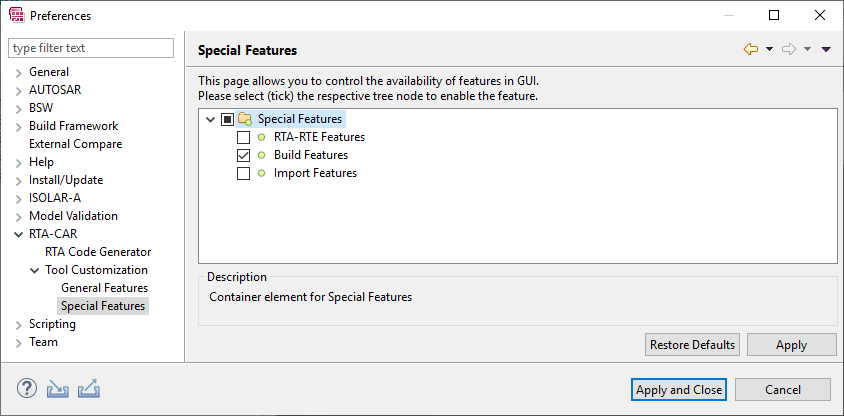This screenshot has width=844, height=416.
Task: Click the green dot beside Build Features
Action: point(262,155)
